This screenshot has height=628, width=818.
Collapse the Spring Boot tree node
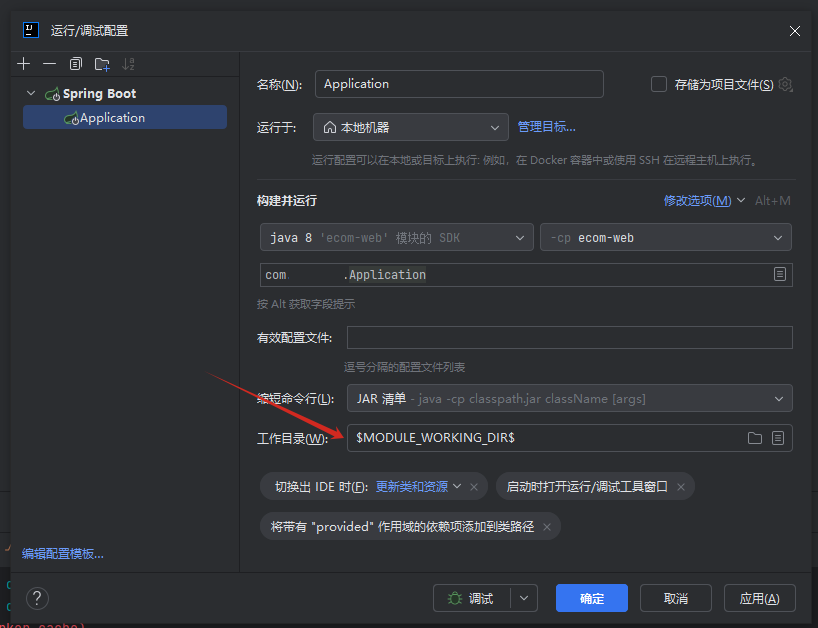31,94
